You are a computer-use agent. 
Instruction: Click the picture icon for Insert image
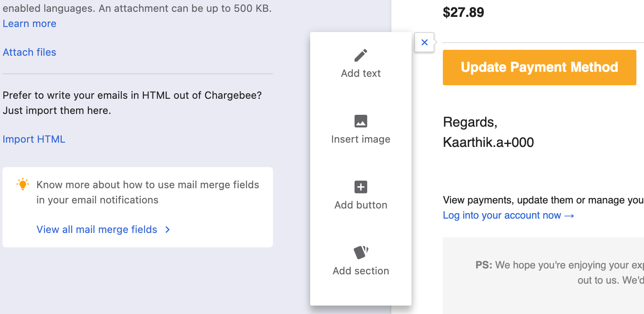(x=360, y=121)
